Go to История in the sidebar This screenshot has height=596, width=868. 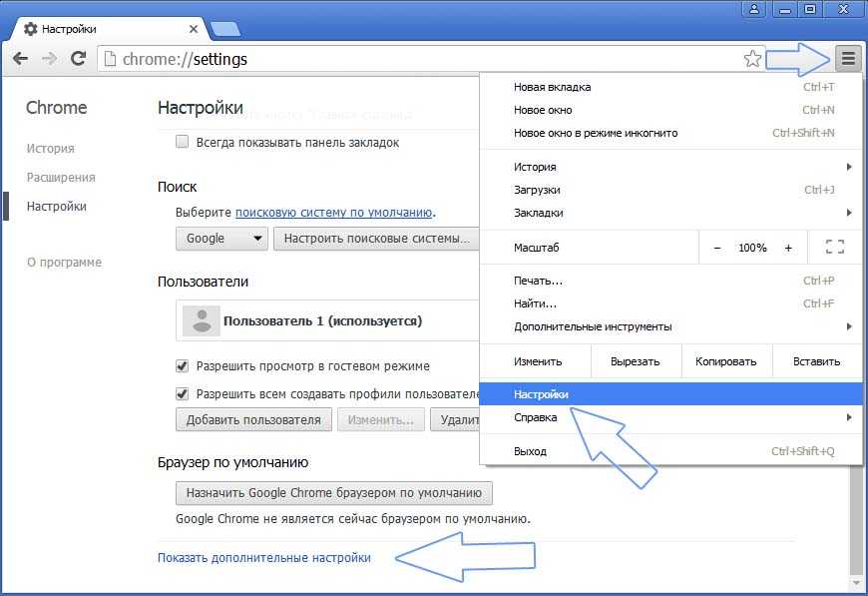coord(50,149)
